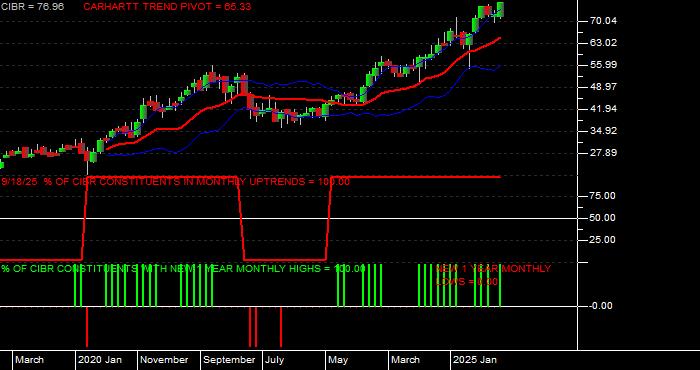This screenshot has width=700, height=370.
Task: Click the red new-lows bar above 2020 Jan
Action: [x=87, y=327]
